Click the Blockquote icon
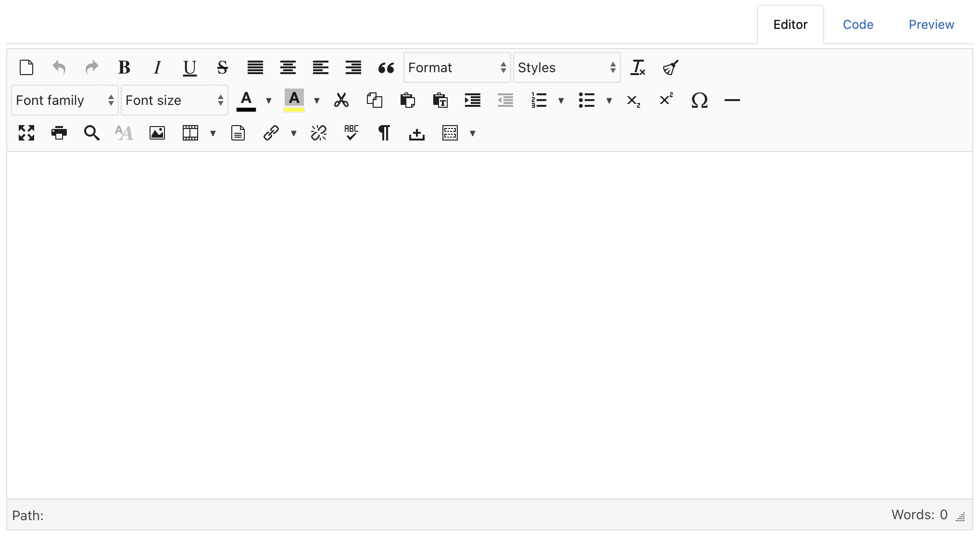The height and width of the screenshot is (537, 980). [x=386, y=68]
